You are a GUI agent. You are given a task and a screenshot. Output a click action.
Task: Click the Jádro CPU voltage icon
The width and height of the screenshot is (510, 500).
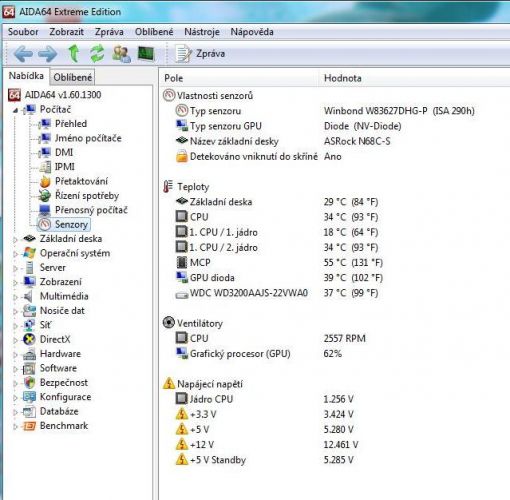pos(182,399)
